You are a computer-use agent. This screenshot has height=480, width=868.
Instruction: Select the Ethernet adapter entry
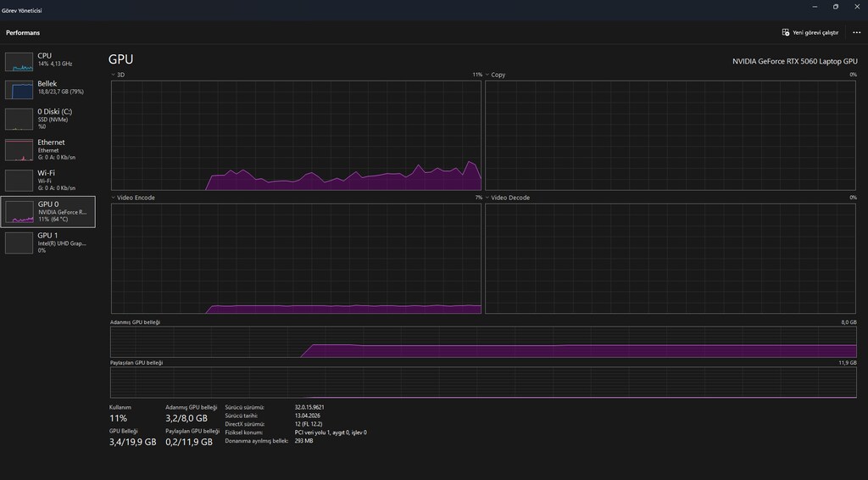click(x=48, y=149)
